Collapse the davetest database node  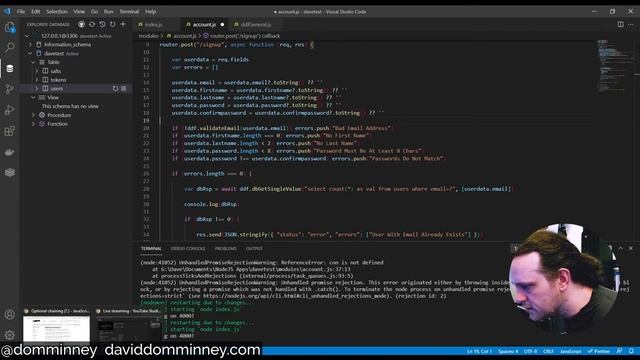click(x=30, y=53)
